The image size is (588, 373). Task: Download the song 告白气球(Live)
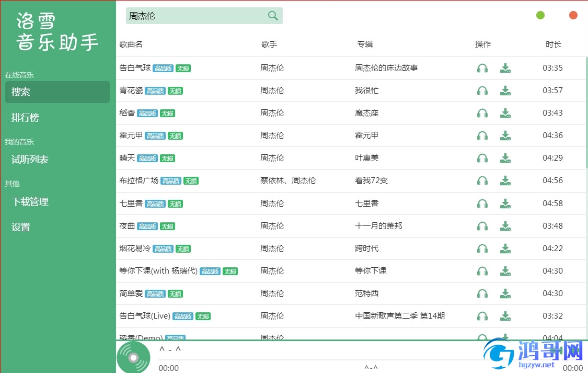[x=505, y=317]
